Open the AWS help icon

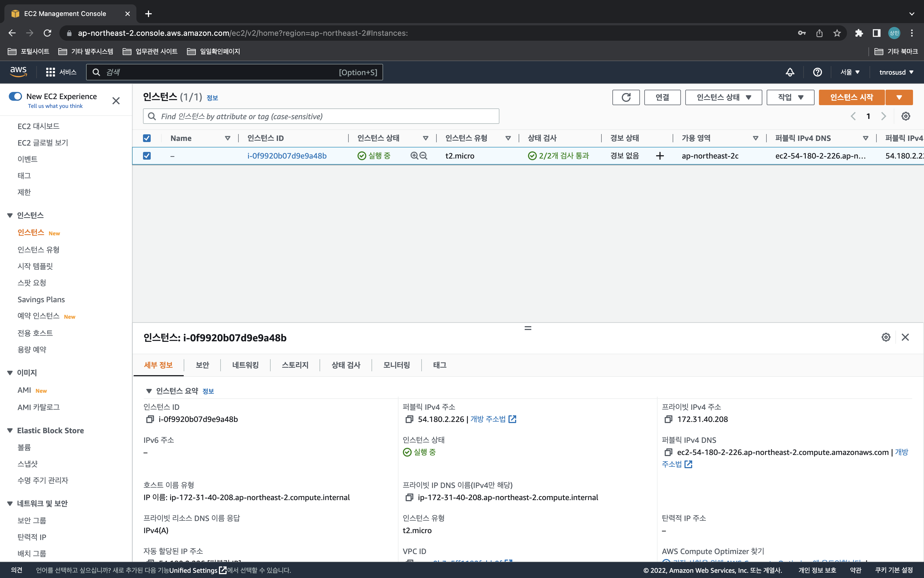pyautogui.click(x=818, y=72)
